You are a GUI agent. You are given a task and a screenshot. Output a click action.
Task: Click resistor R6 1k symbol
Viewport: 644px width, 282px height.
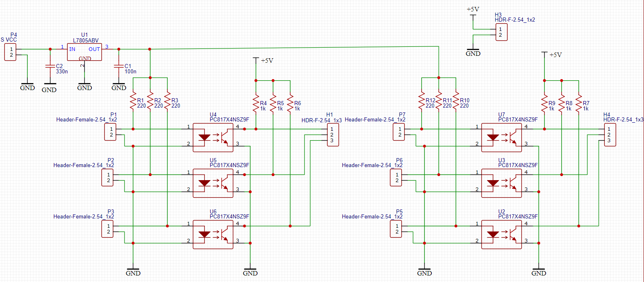tap(290, 104)
